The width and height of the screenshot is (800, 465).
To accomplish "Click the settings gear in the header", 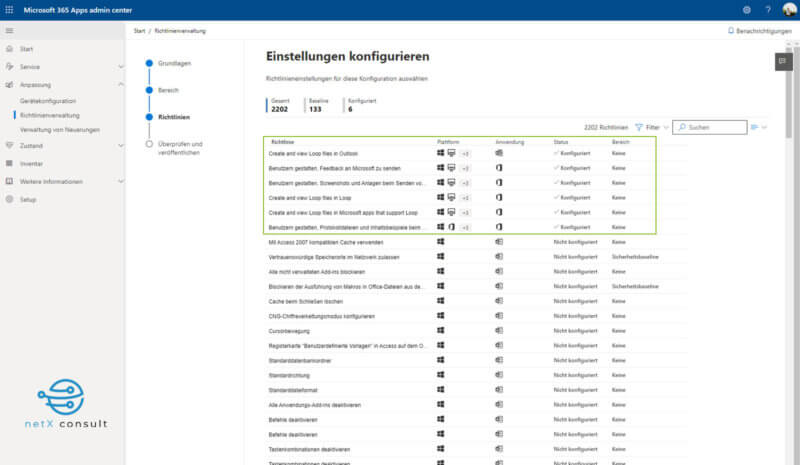I will pos(746,9).
